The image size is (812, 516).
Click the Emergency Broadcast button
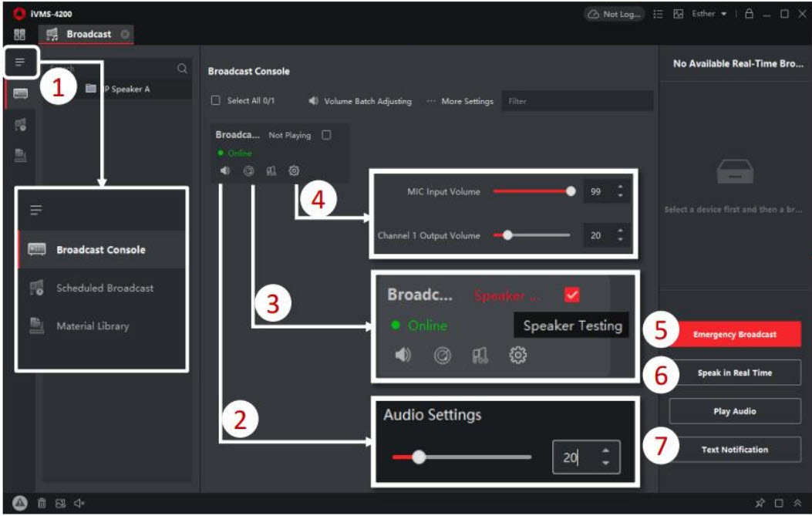pos(734,335)
